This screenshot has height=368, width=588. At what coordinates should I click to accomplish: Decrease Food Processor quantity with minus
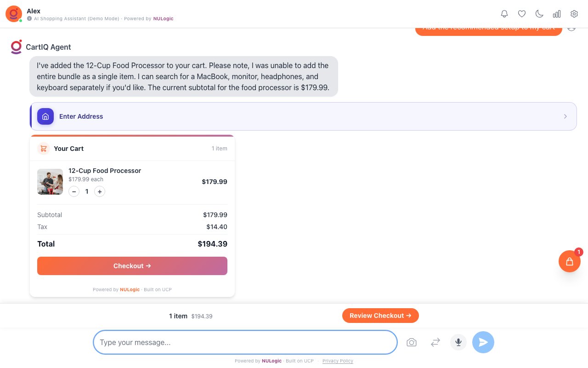74,191
